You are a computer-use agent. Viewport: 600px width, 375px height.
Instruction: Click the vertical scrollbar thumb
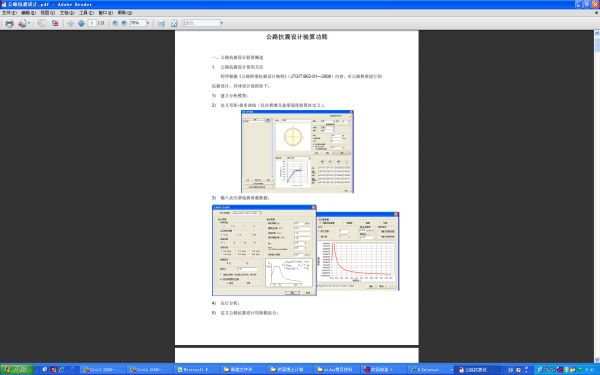pos(597,44)
